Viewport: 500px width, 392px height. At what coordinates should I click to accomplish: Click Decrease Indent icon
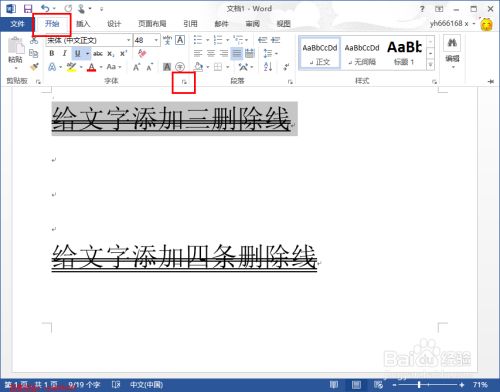(263, 40)
